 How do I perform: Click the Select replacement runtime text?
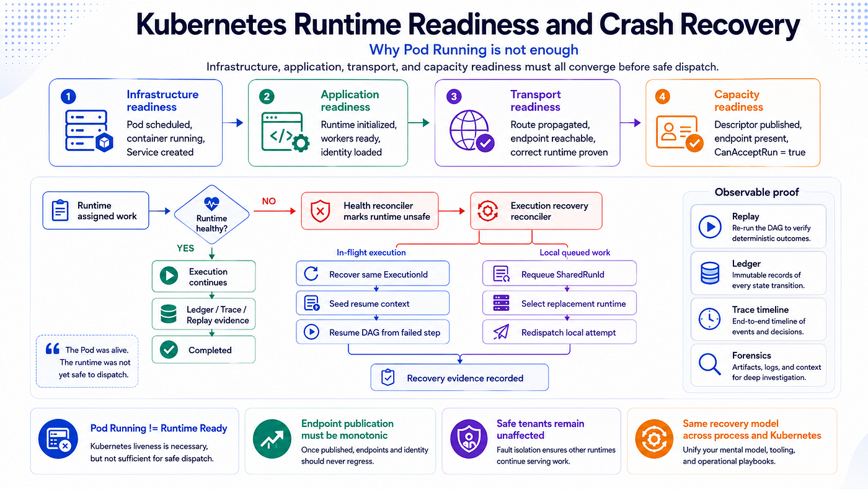(x=573, y=303)
